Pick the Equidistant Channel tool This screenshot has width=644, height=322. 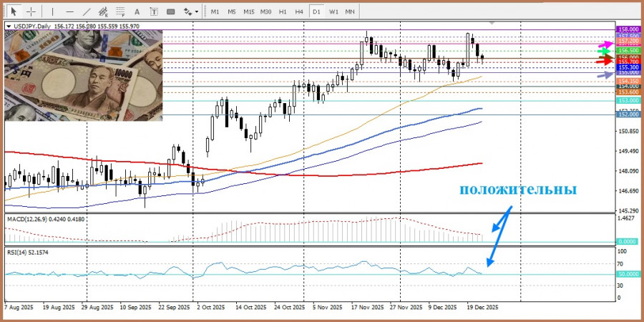pyautogui.click(x=104, y=11)
